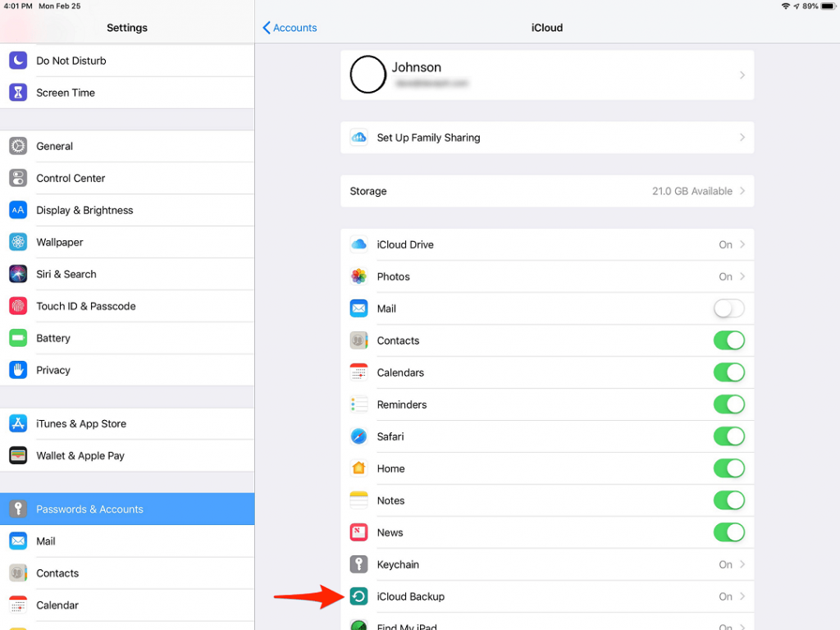This screenshot has width=840, height=630.
Task: Tap the Photos pinwheel icon
Action: pos(359,276)
